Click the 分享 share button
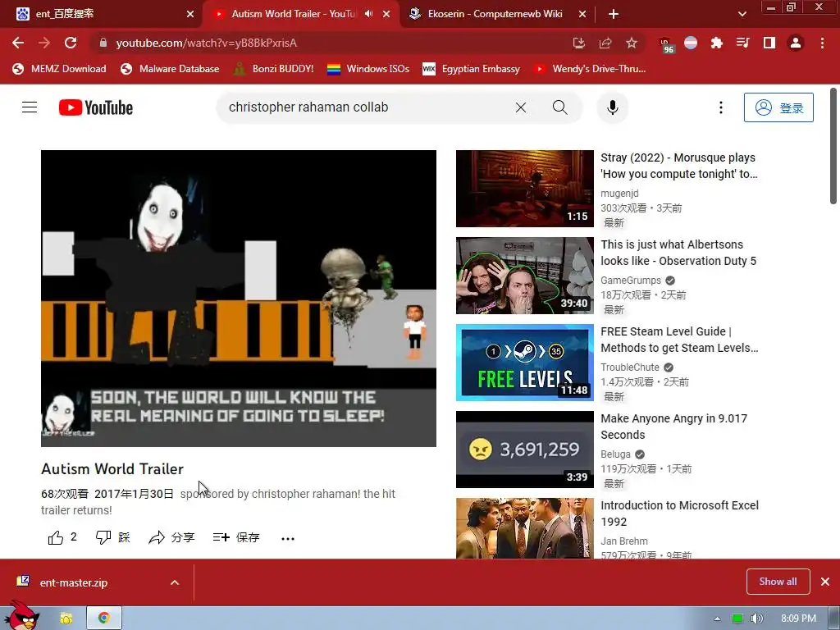 click(x=171, y=537)
